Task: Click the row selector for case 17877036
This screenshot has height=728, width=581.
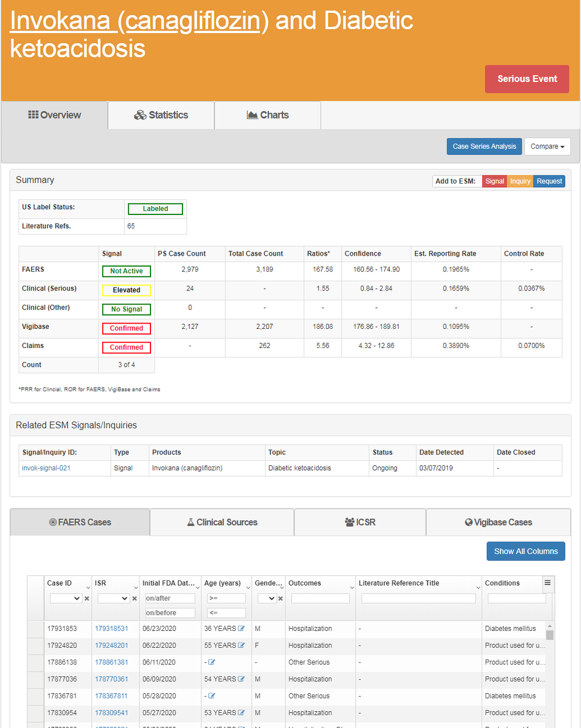Action: 35,679
